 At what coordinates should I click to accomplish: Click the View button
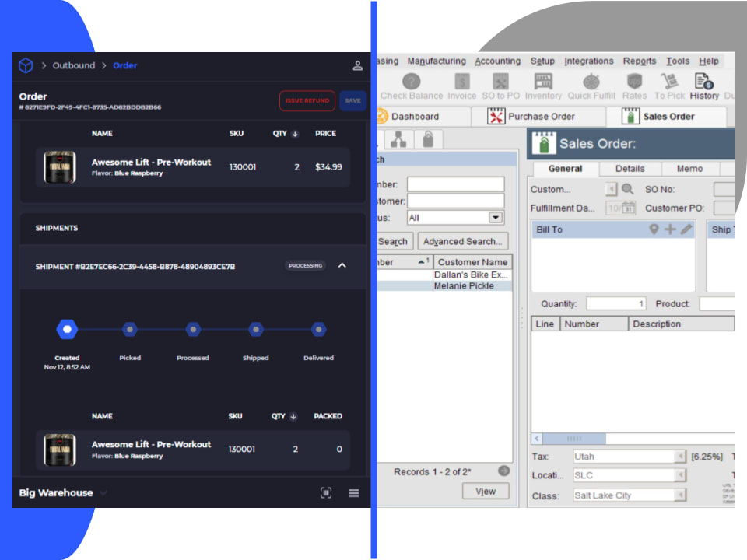coord(486,491)
